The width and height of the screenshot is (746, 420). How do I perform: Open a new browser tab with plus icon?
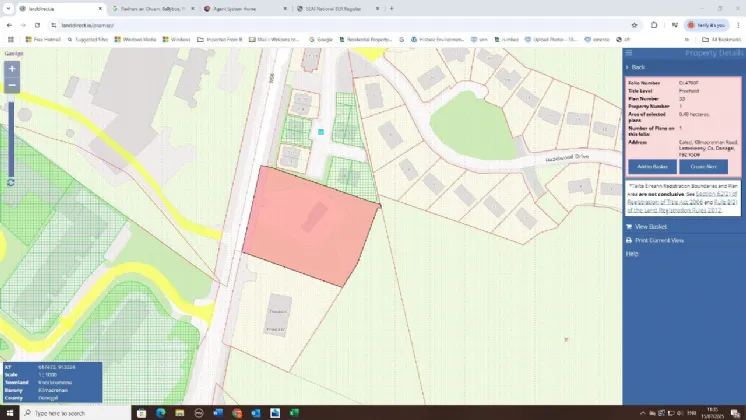click(391, 8)
